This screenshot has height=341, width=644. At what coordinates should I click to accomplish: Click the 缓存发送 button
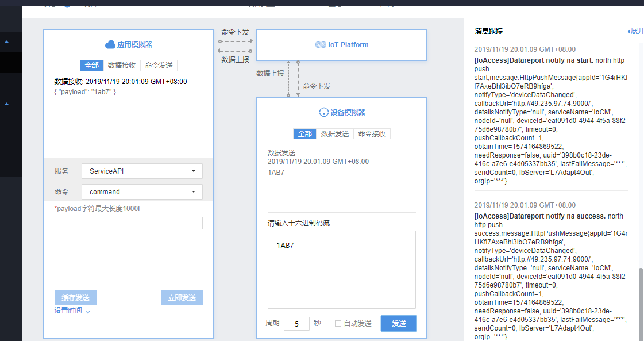tap(75, 297)
